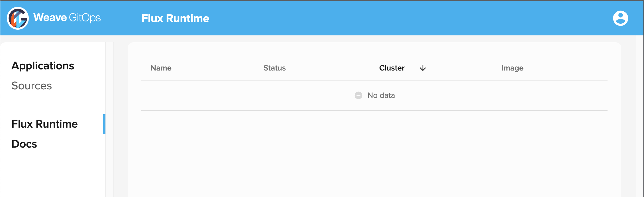Screen dimensions: 644x197
Task: Click the gray dash icon beside 'No data'
Action: 358,95
